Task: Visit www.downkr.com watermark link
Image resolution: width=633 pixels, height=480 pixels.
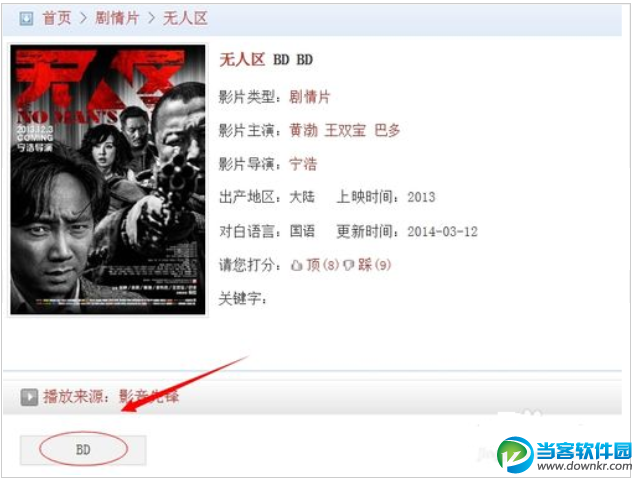Action: pos(584,467)
